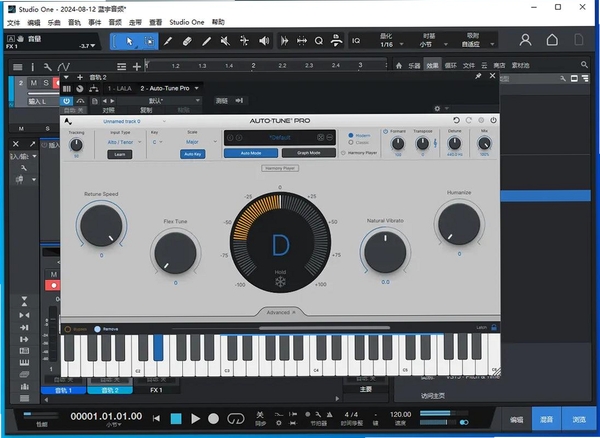Image resolution: width=600 pixels, height=438 pixels.
Task: Adjust the Flex Tune knob
Action: coord(175,253)
